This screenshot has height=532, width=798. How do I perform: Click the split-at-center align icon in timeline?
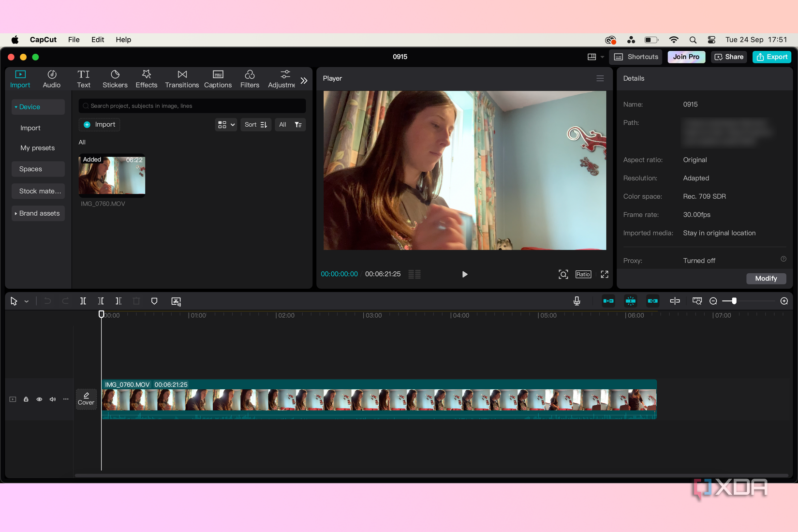(x=675, y=301)
